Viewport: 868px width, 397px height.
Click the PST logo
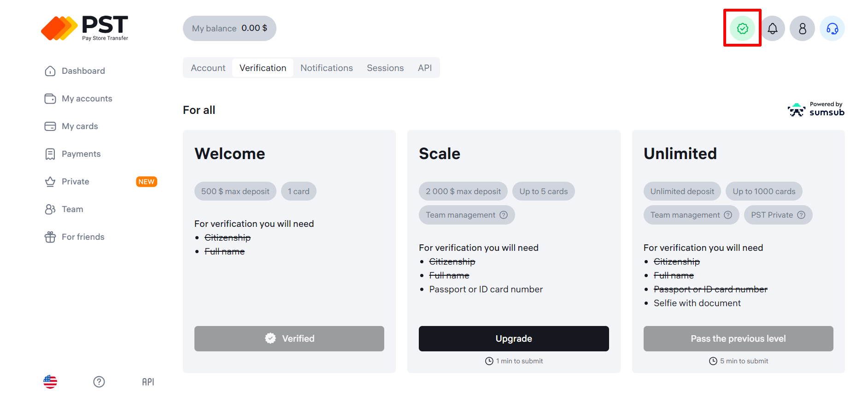pyautogui.click(x=85, y=28)
